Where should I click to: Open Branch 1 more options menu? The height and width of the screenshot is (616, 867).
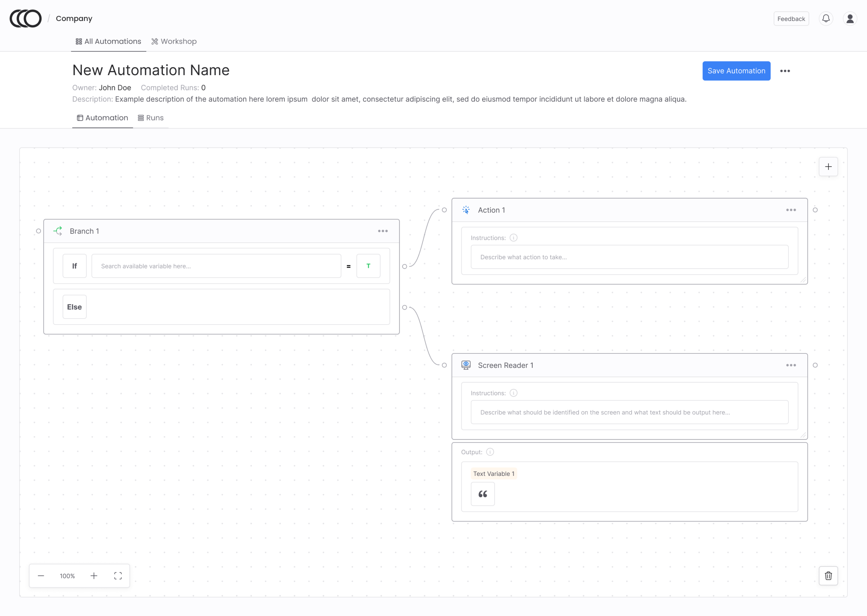(x=382, y=231)
